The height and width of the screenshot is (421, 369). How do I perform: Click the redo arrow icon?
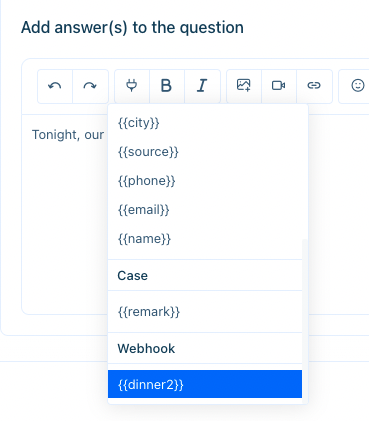point(90,86)
